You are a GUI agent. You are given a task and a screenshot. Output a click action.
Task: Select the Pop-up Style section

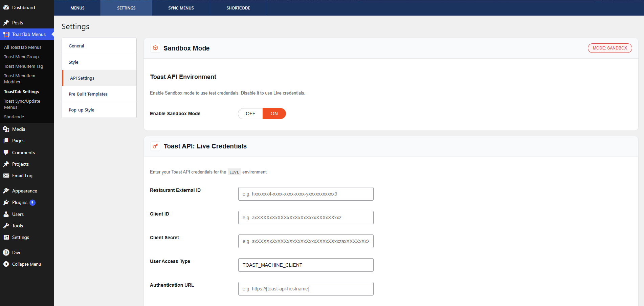[x=99, y=110]
